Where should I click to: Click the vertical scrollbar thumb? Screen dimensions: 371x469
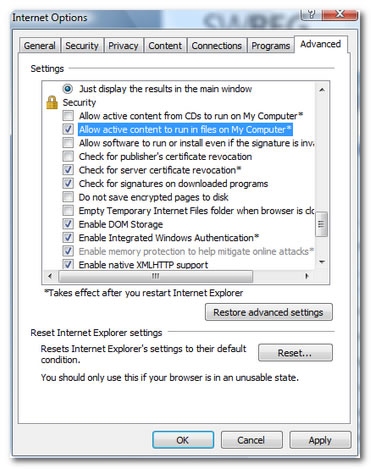[x=321, y=224]
